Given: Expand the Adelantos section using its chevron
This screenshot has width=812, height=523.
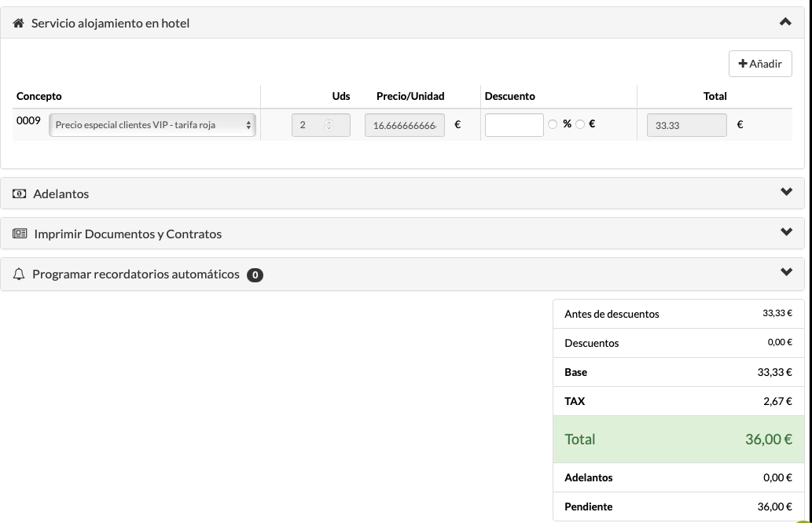Looking at the screenshot, I should point(786,193).
